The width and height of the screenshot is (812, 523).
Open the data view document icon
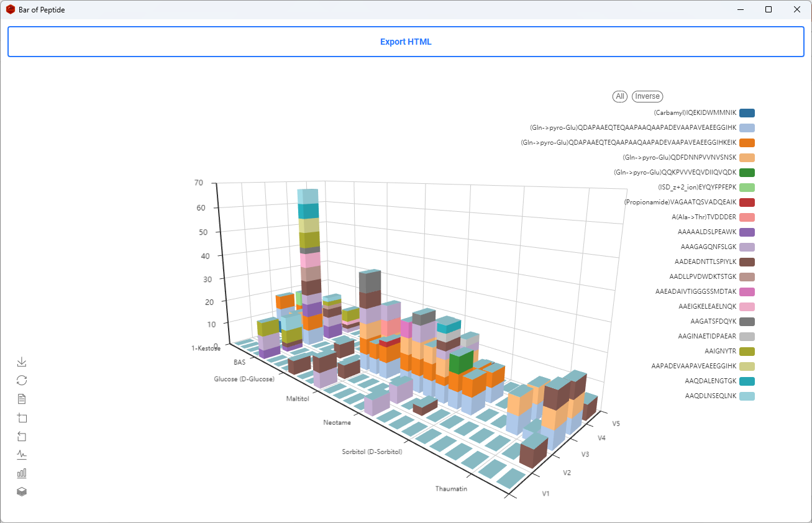point(22,399)
